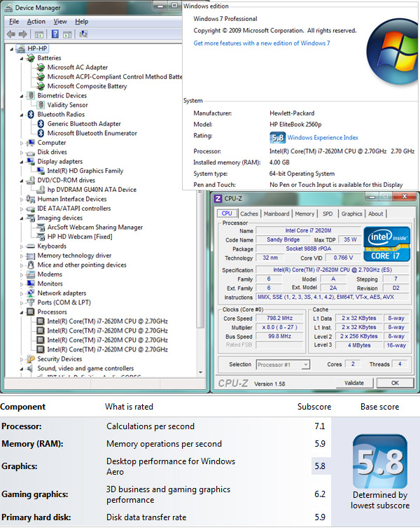Open the View menu

click(60, 22)
